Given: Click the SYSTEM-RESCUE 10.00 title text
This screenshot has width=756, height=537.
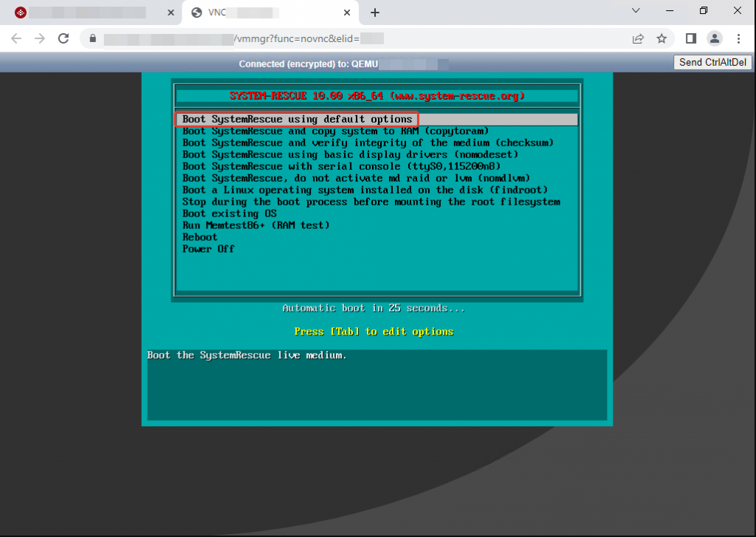Looking at the screenshot, I should coord(377,96).
